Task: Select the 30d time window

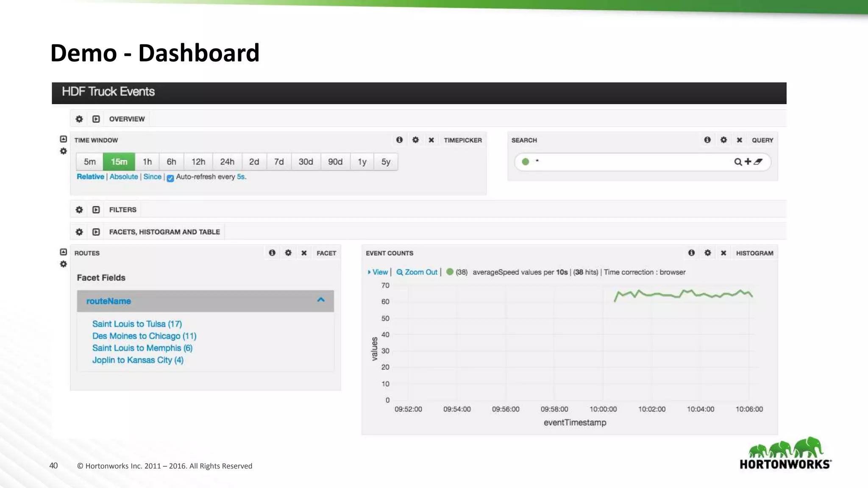Action: 306,162
